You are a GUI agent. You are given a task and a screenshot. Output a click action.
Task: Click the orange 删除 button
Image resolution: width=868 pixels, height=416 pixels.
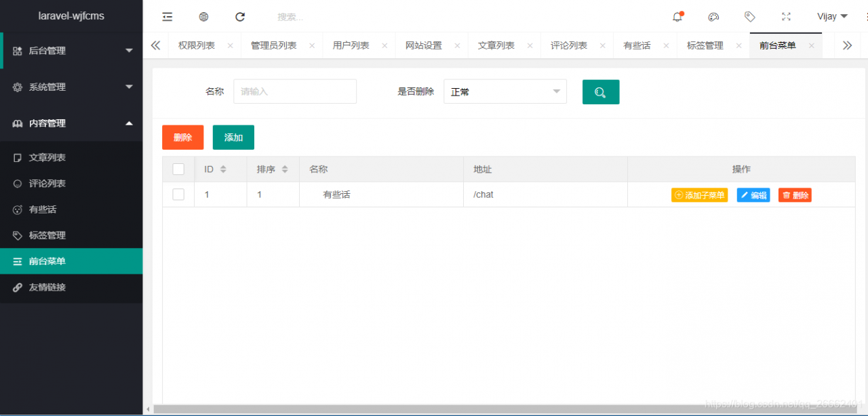pyautogui.click(x=182, y=137)
